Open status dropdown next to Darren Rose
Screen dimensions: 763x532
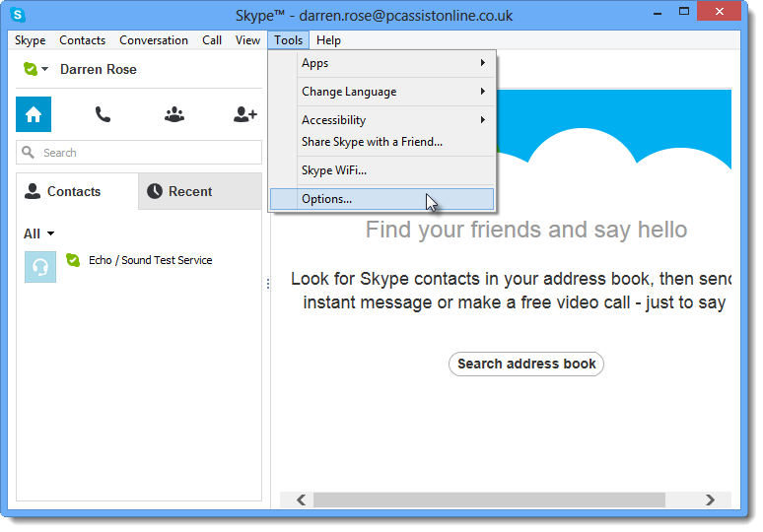pyautogui.click(x=35, y=69)
